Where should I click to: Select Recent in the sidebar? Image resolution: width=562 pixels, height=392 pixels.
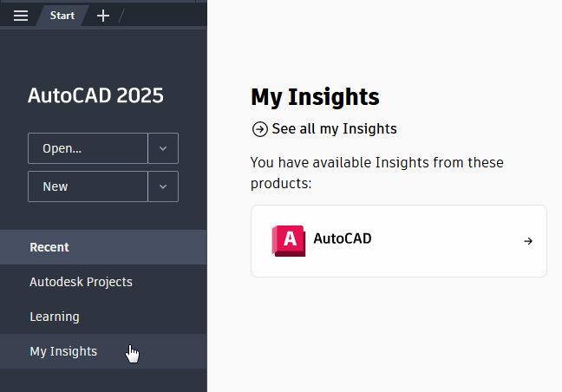(x=49, y=247)
